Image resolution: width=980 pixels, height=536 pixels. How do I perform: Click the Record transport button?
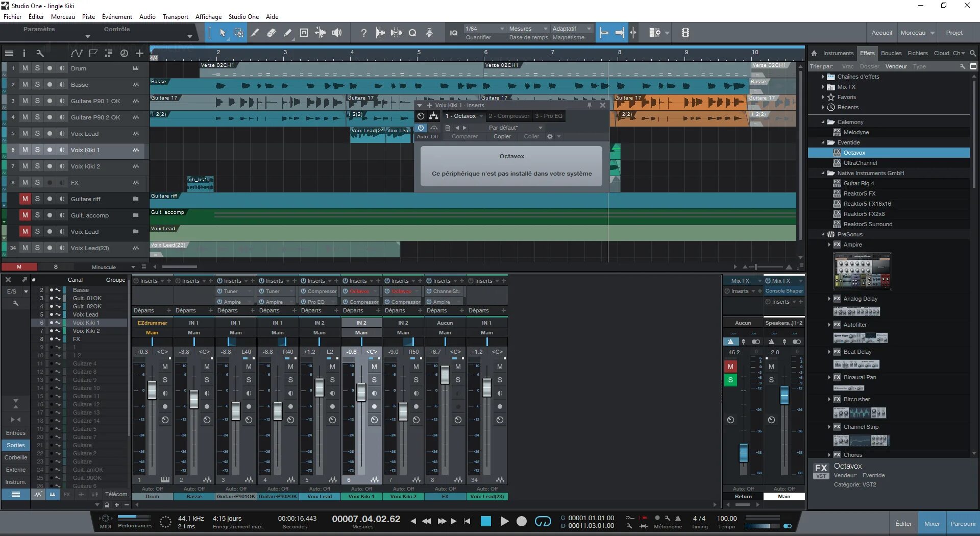(x=522, y=521)
